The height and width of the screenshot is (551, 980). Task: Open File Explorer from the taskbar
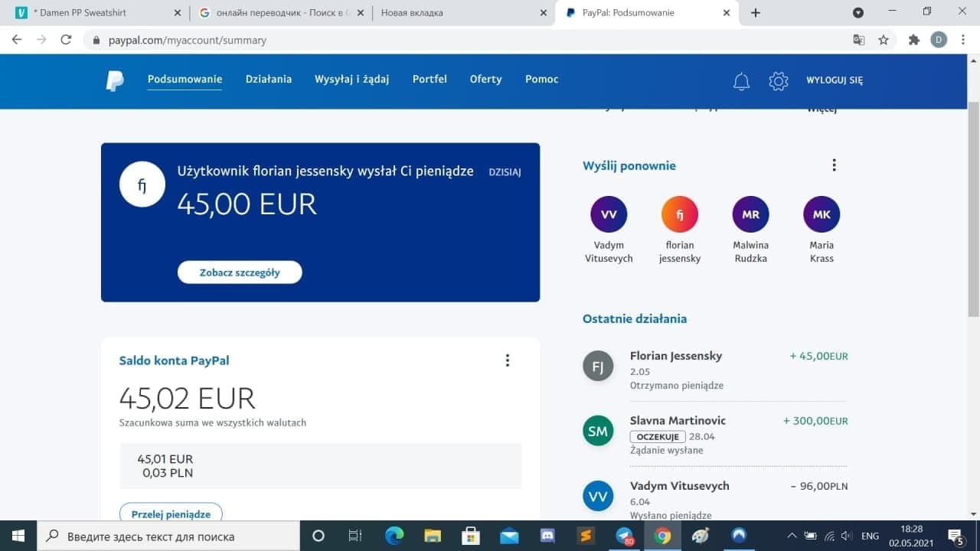(433, 536)
